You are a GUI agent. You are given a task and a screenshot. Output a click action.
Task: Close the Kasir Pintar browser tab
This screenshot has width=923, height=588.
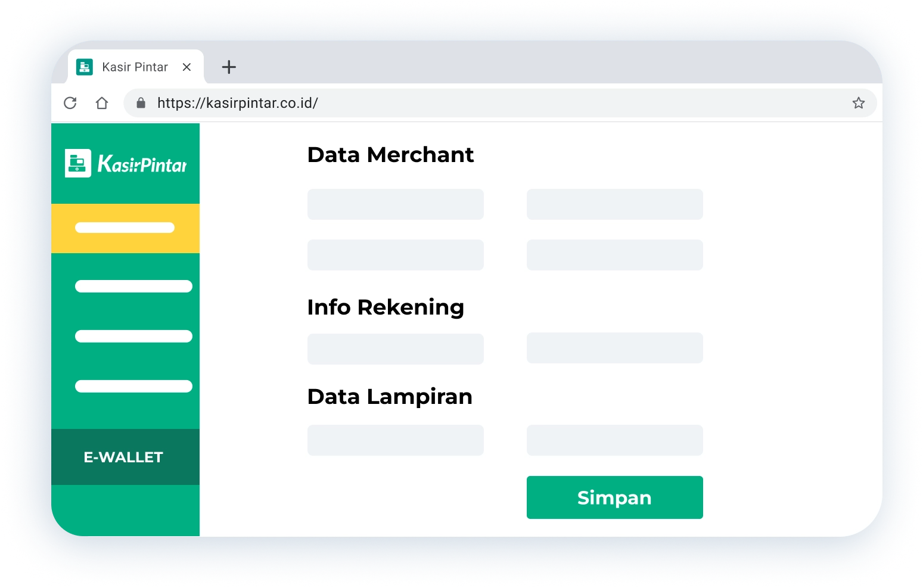[187, 67]
